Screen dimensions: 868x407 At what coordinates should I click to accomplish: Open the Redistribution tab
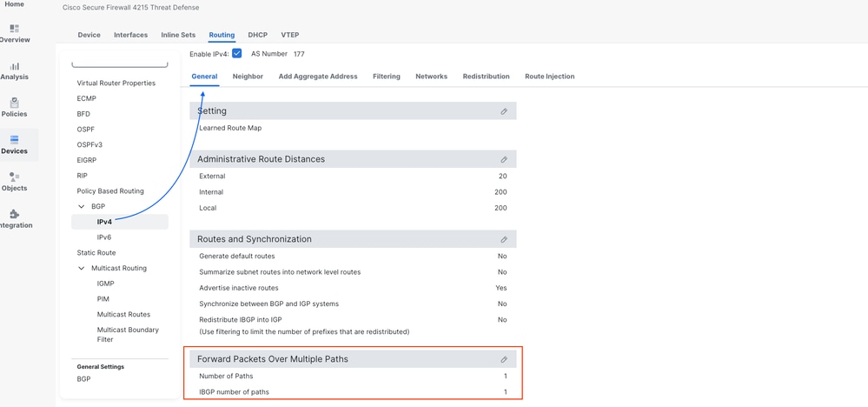[x=486, y=77]
